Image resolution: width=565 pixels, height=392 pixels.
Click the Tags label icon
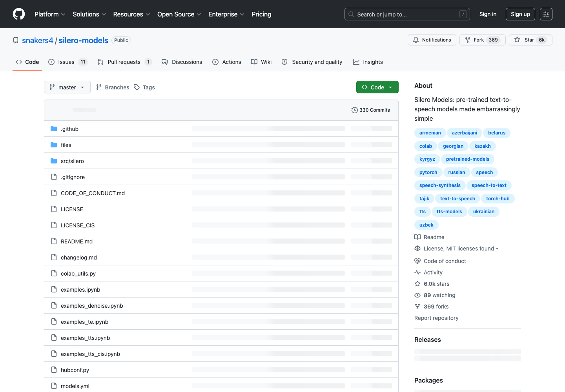click(x=137, y=87)
